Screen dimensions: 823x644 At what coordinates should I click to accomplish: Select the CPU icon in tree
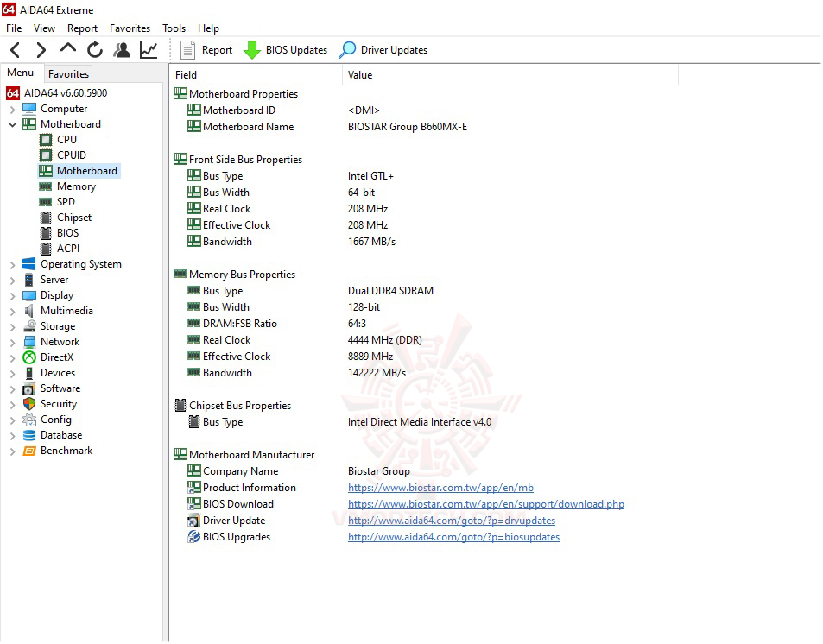(x=46, y=140)
